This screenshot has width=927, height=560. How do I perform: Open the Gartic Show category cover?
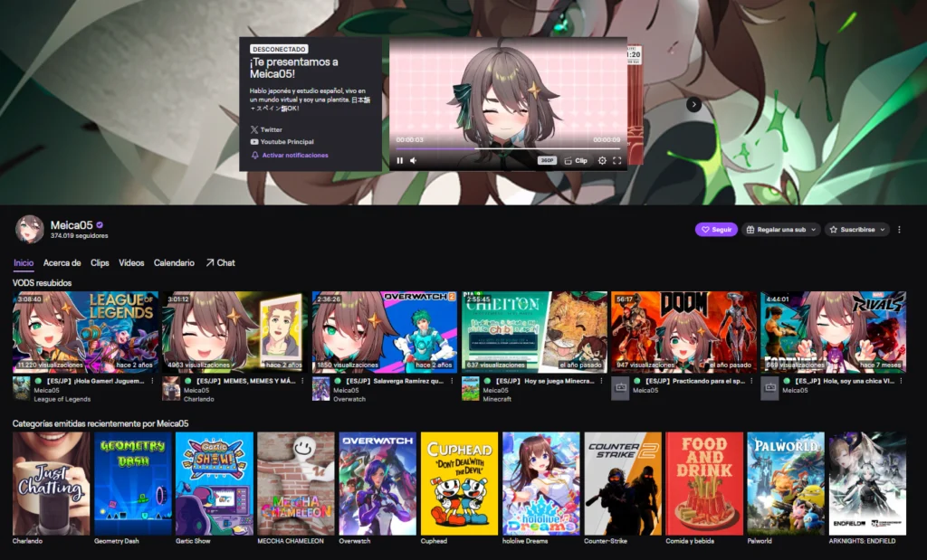point(215,483)
